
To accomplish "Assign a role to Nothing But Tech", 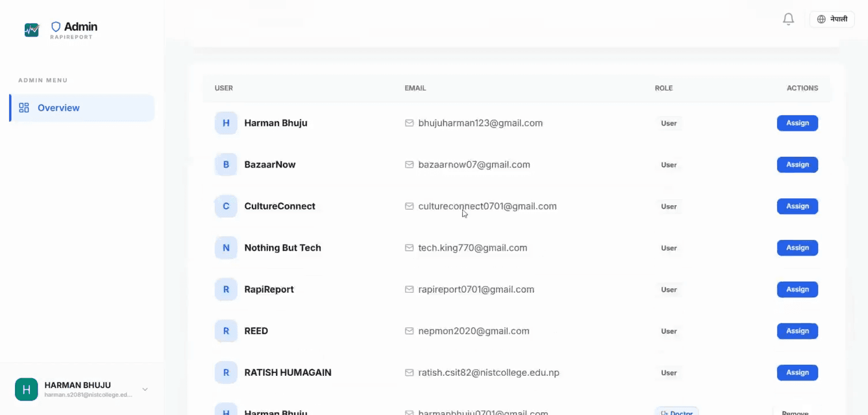I will (x=798, y=248).
